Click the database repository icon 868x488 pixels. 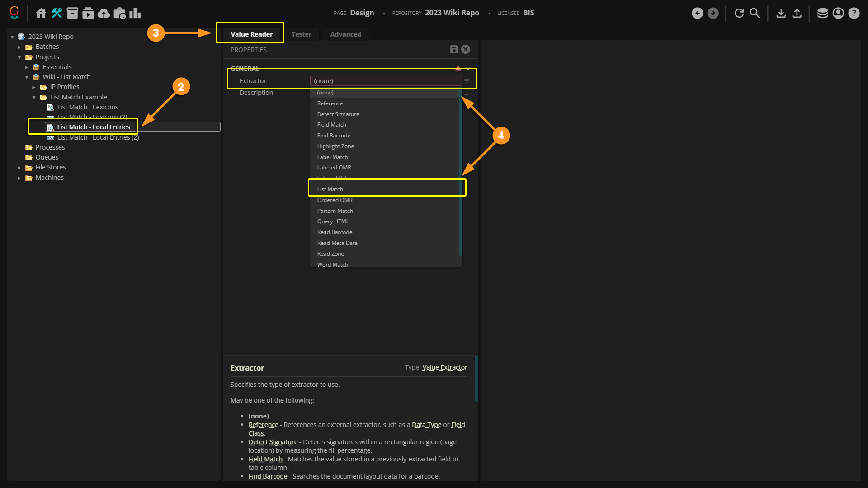coord(822,13)
